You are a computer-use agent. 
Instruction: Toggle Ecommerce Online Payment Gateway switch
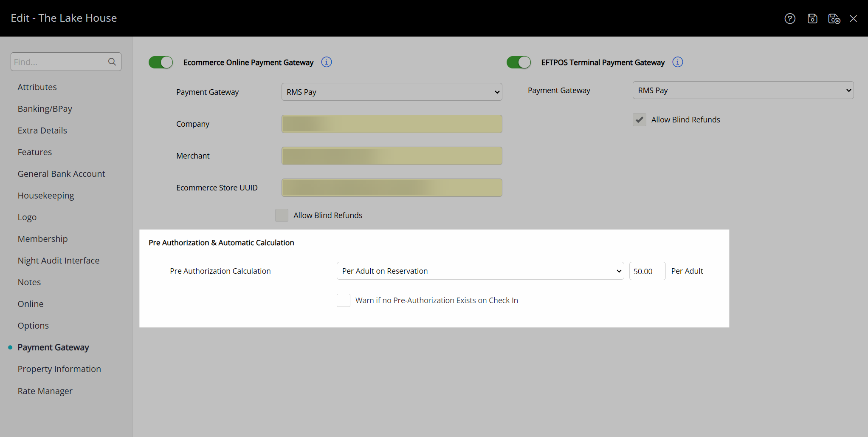click(161, 62)
